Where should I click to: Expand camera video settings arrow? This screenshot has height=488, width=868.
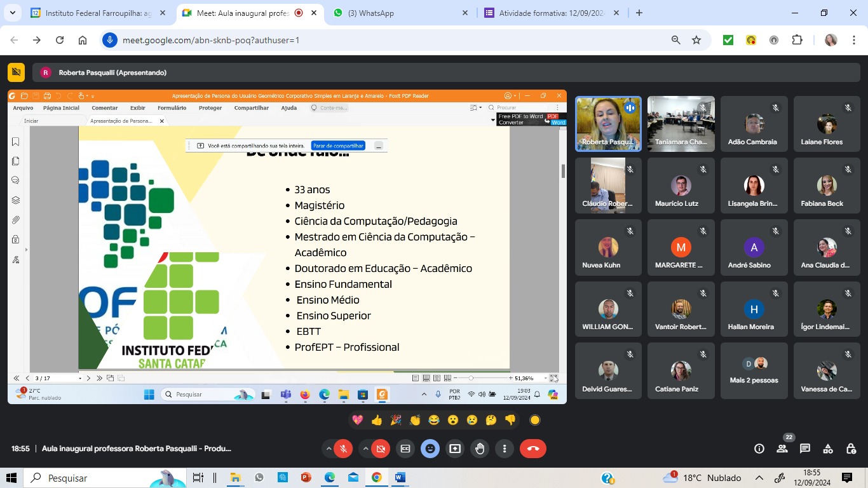tap(365, 449)
